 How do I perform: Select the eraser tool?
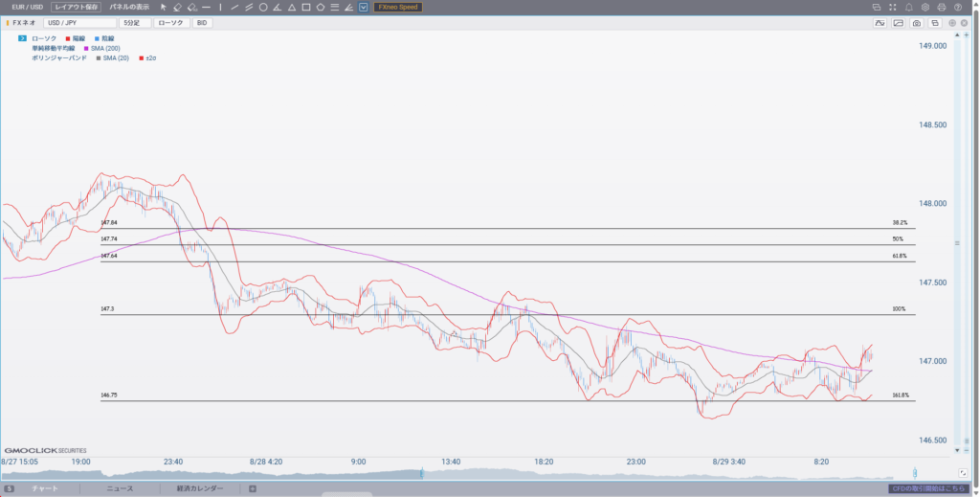point(177,8)
